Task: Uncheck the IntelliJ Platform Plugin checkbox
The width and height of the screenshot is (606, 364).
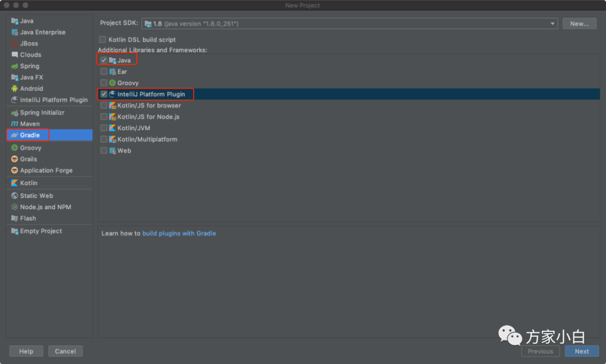Action: pyautogui.click(x=104, y=94)
